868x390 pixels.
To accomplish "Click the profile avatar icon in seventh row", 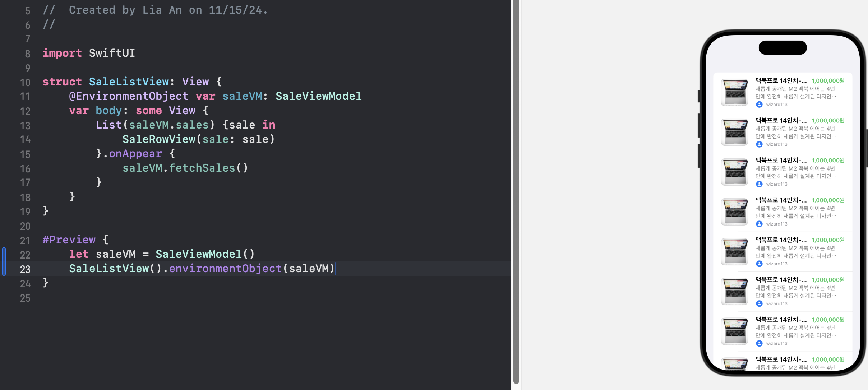I will (759, 344).
